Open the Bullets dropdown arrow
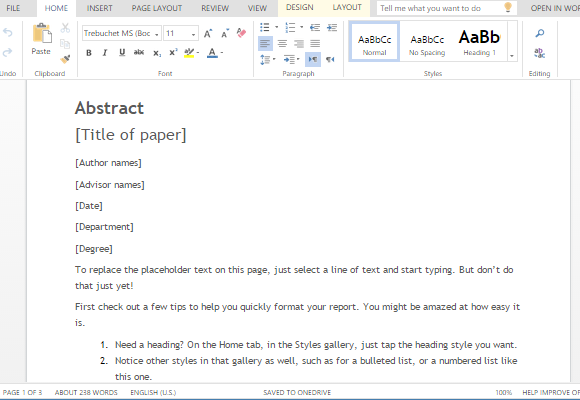This screenshot has height=400, width=580. (276, 27)
